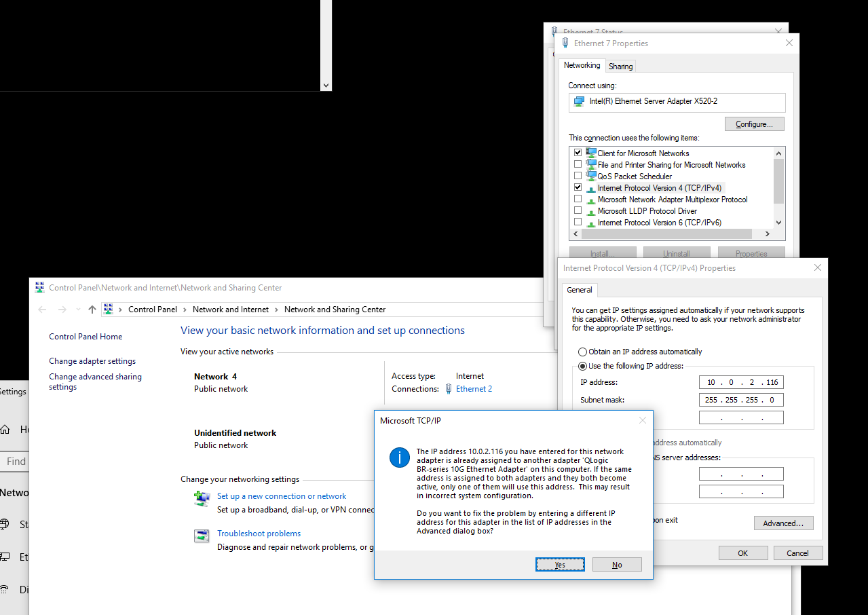The width and height of the screenshot is (868, 615).
Task: Click the items list horizontal scroll right arrow
Action: click(x=767, y=234)
